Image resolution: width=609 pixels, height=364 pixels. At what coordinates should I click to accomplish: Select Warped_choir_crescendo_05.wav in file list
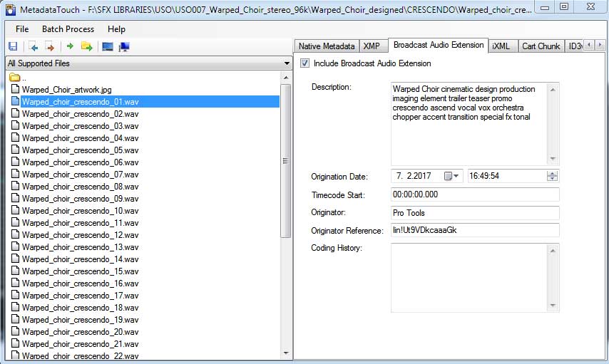(80, 150)
